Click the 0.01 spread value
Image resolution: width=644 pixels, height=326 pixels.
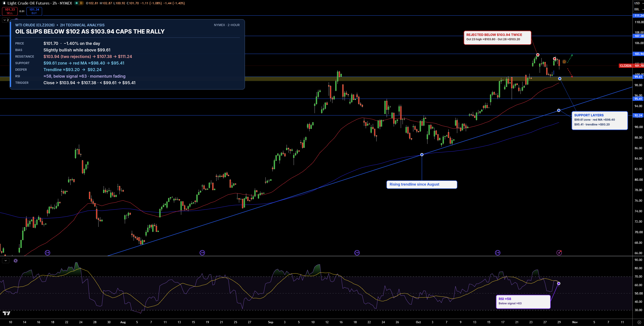(22, 11)
